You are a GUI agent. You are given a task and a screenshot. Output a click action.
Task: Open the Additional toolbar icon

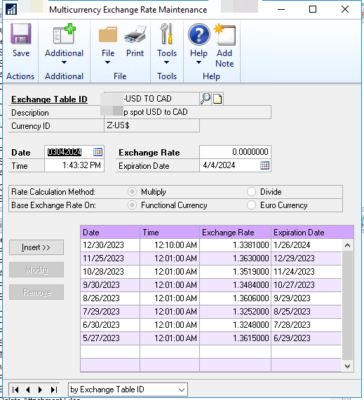[x=64, y=34]
